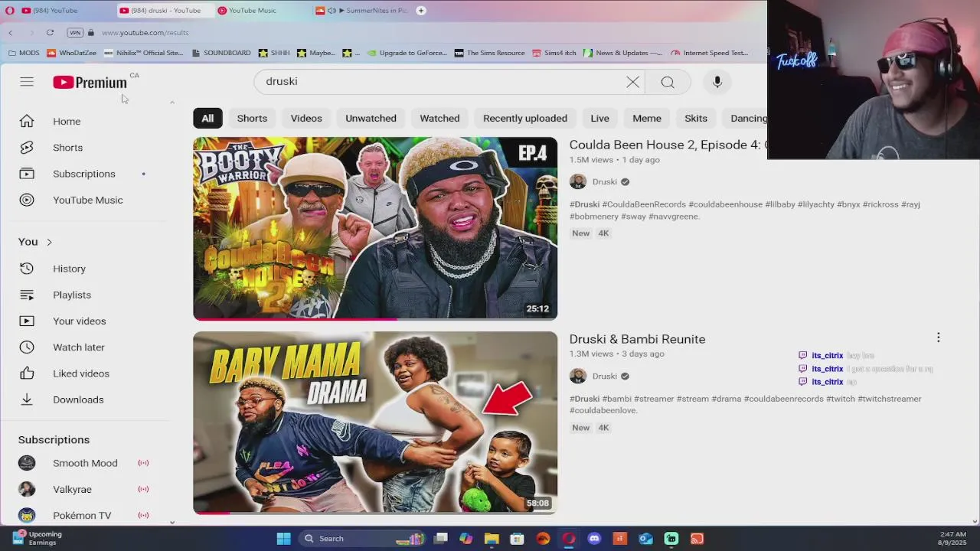Select the Unwatched filter chip
The width and height of the screenshot is (980, 551).
click(371, 118)
